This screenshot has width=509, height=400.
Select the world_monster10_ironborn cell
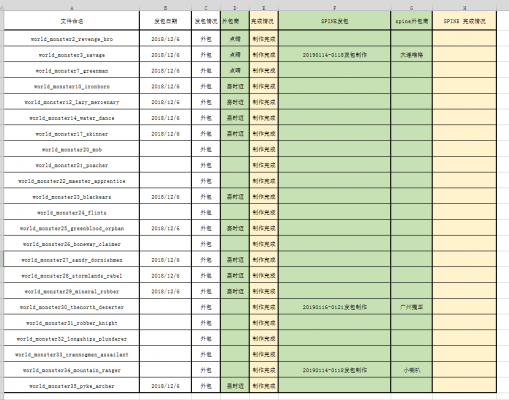(x=72, y=86)
